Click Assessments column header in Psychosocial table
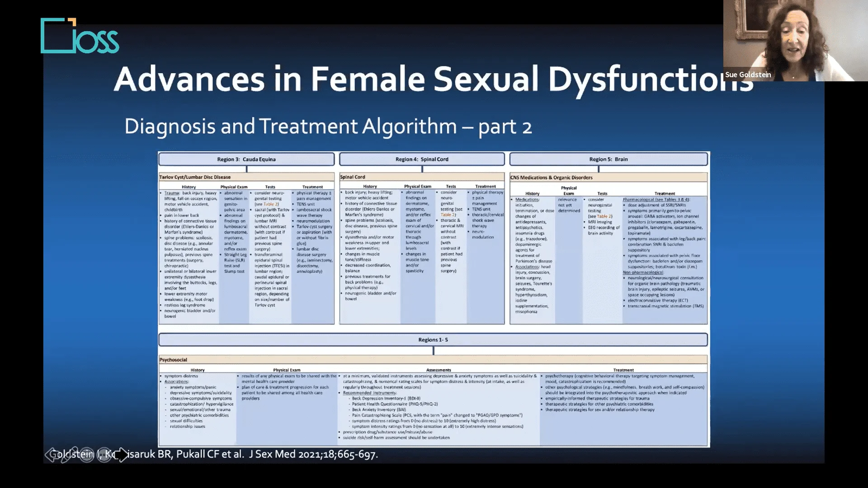 [x=439, y=370]
